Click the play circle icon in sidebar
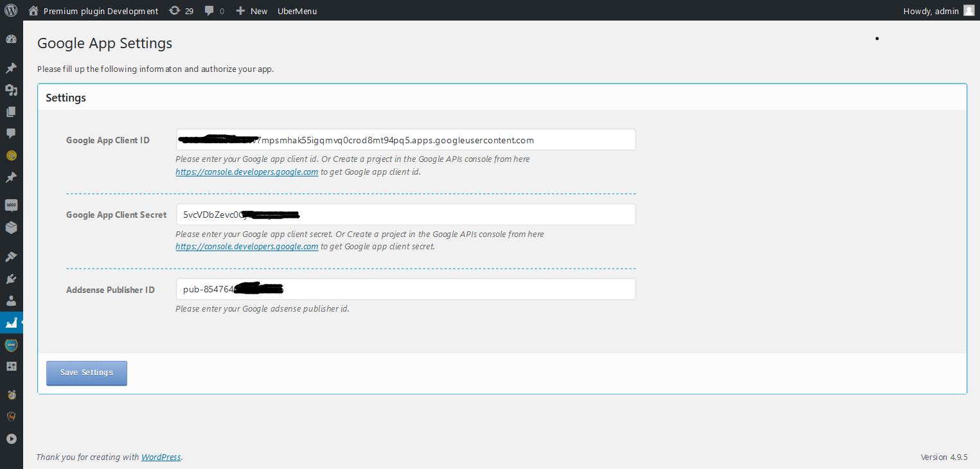 tap(11, 439)
